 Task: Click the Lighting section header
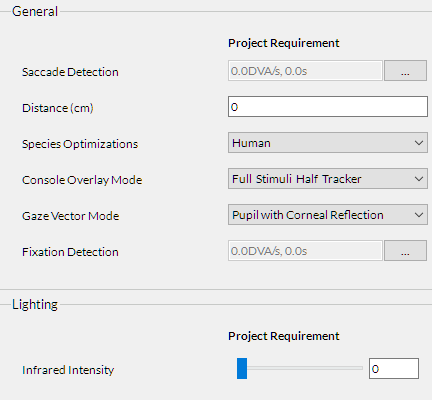coord(35,304)
